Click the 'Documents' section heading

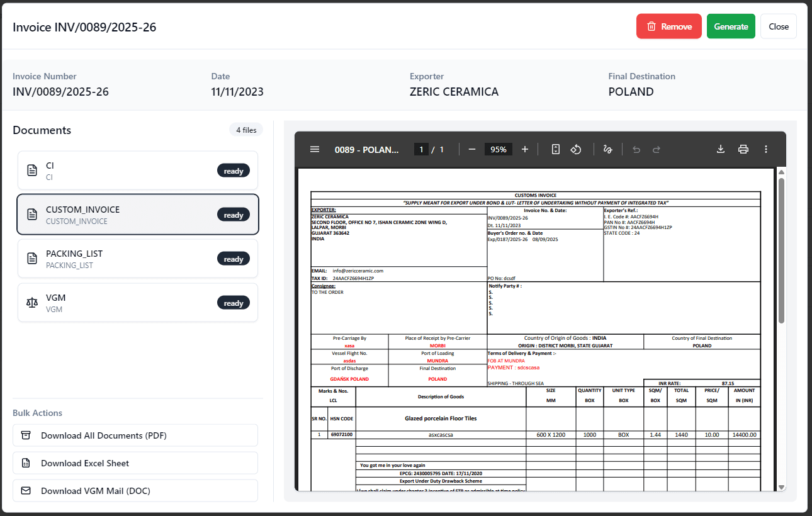(x=42, y=130)
